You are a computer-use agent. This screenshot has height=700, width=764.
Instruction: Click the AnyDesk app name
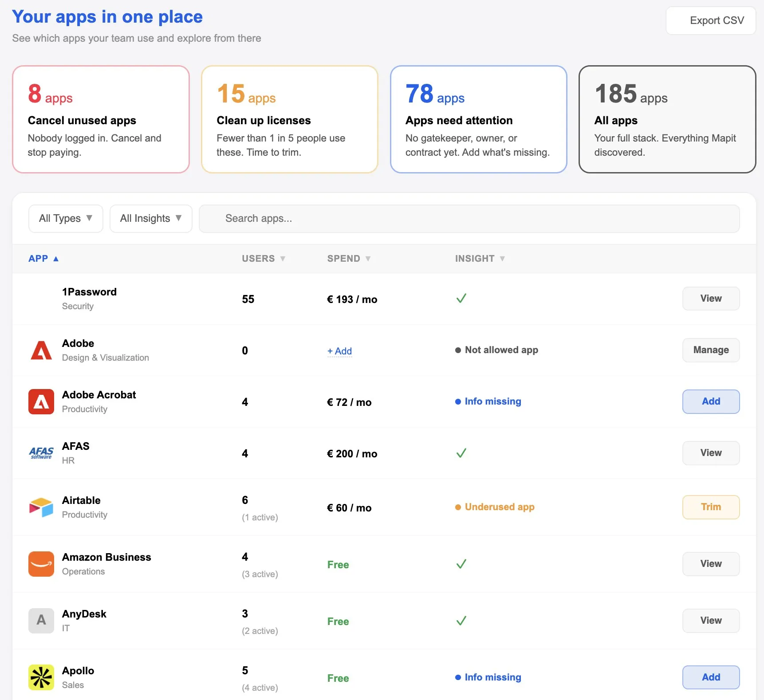pos(84,614)
